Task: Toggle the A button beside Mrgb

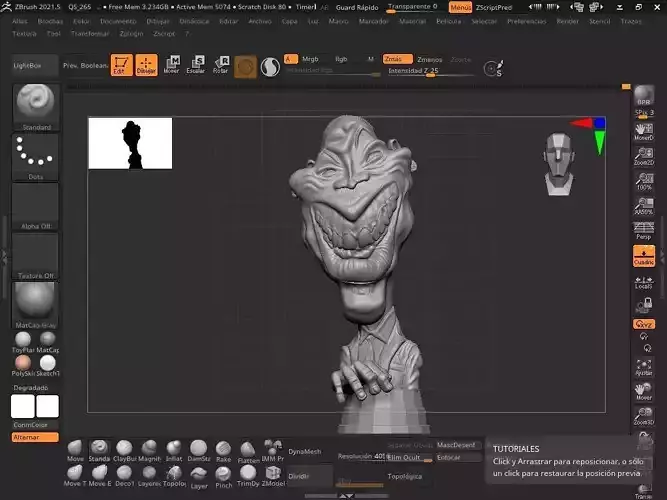Action: click(x=291, y=59)
